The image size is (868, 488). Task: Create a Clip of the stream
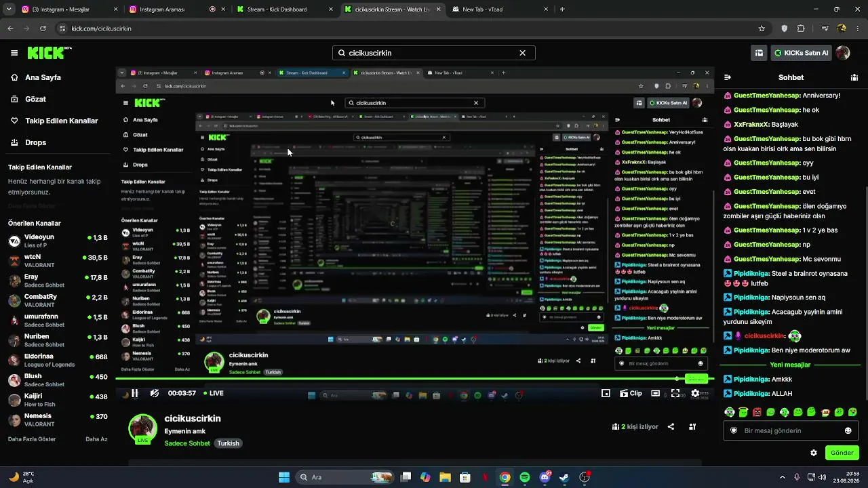click(x=631, y=393)
